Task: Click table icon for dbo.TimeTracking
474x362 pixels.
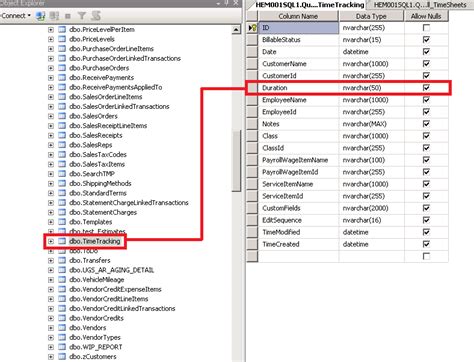Action: tap(62, 241)
